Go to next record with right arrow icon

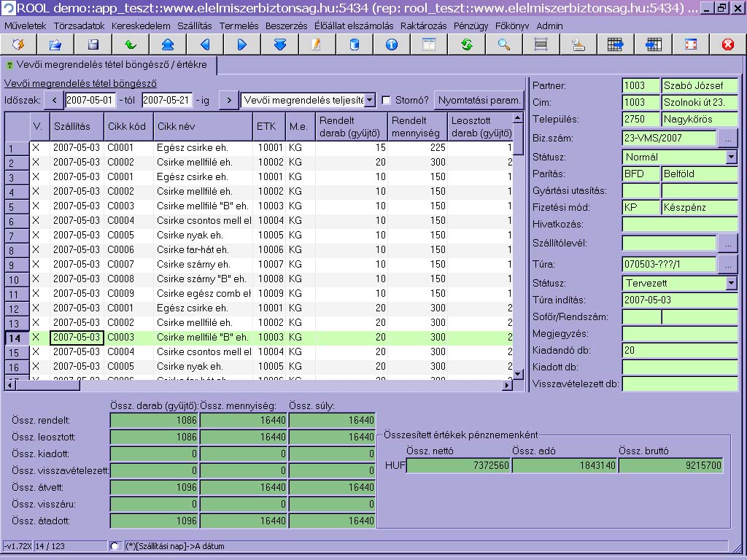click(242, 44)
